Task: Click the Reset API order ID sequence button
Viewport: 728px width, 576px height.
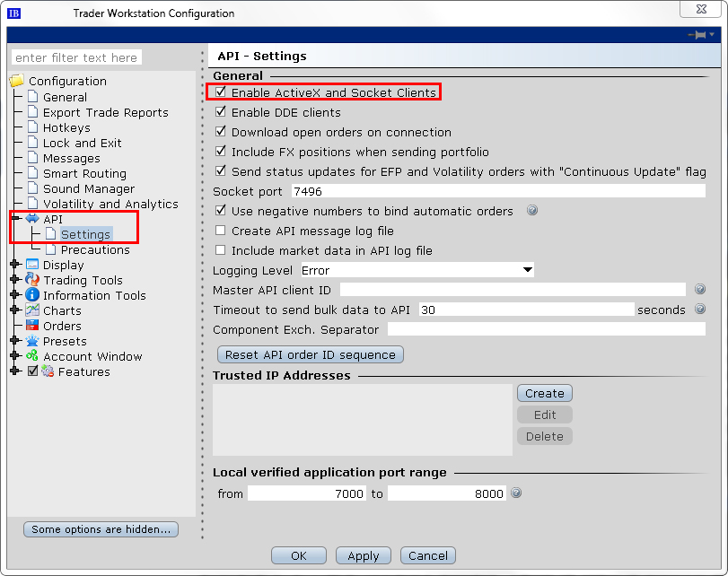Action: click(x=310, y=354)
